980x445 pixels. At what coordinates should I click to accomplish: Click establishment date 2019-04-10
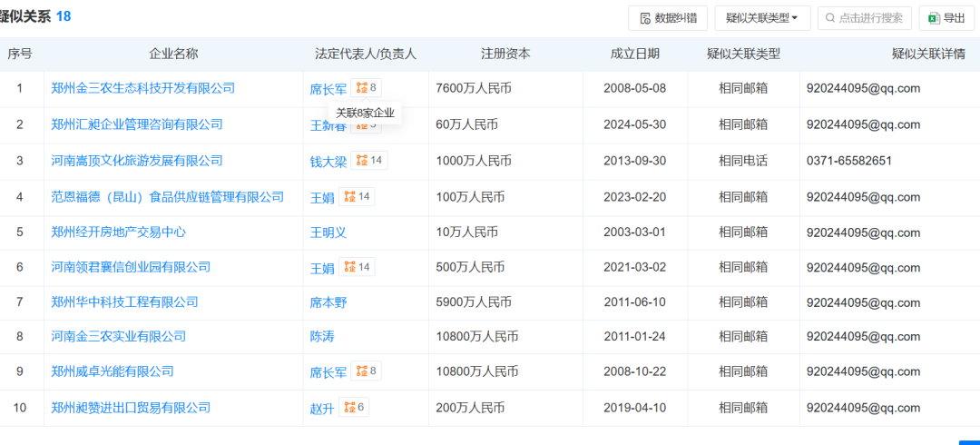pyautogui.click(x=635, y=408)
